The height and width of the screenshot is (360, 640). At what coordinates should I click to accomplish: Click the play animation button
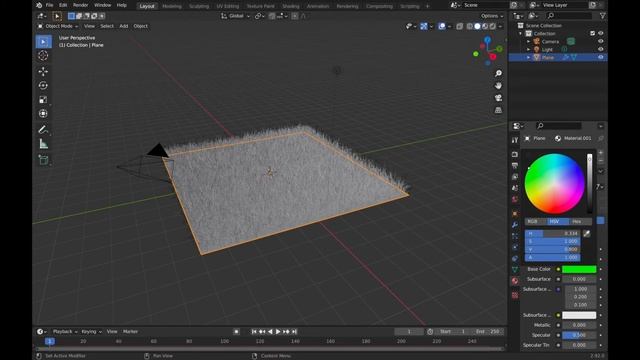278,331
